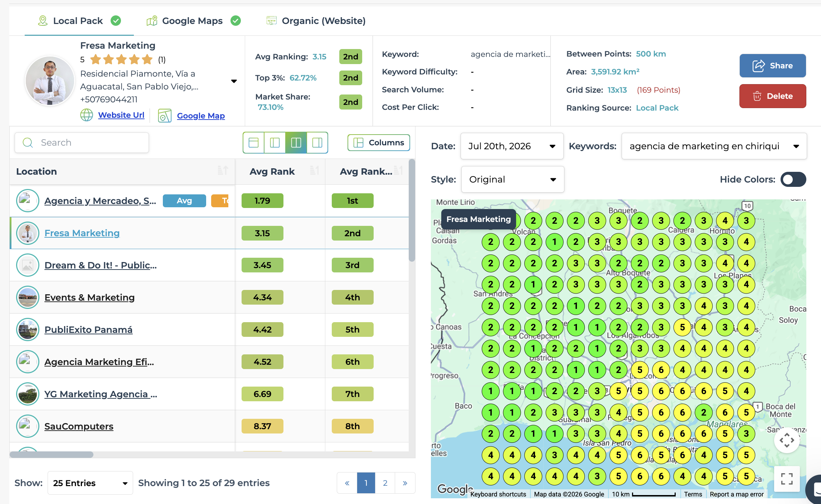Sort the Location column

tap(223, 171)
